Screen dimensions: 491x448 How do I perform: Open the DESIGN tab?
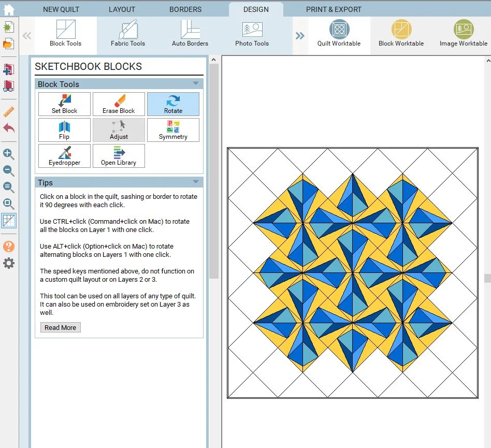pyautogui.click(x=256, y=9)
